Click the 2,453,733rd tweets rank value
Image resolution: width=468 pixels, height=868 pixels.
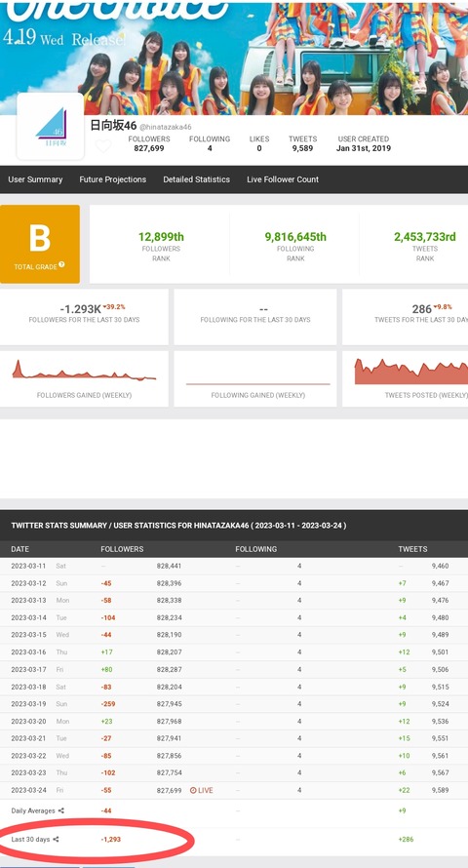click(425, 237)
